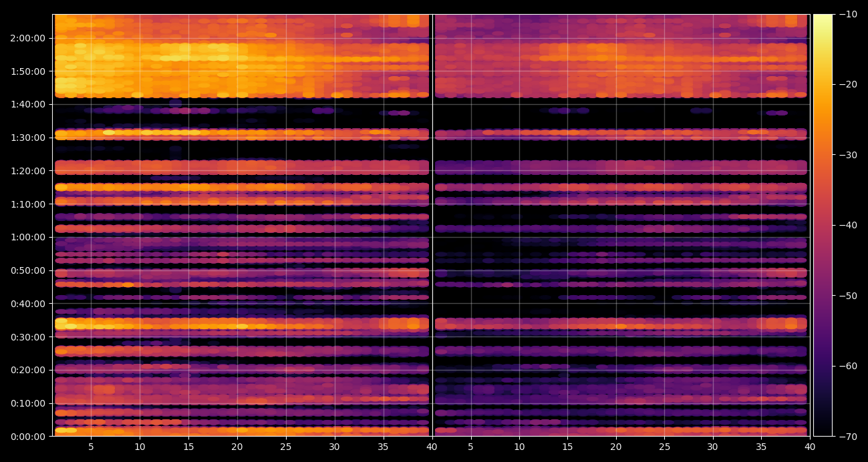Click x-axis label 40 under the right heatmap
This screenshot has width=868, height=462.
810,447
